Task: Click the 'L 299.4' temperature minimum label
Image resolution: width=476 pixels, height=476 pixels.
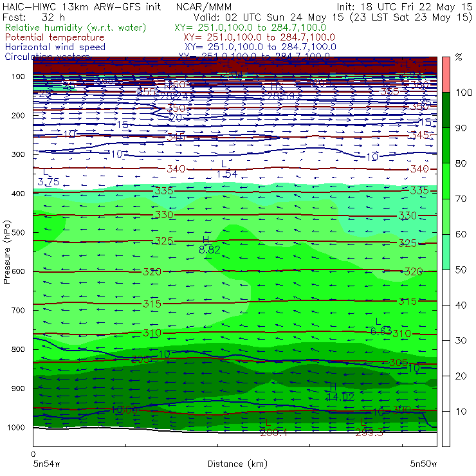Action: [x=273, y=428]
